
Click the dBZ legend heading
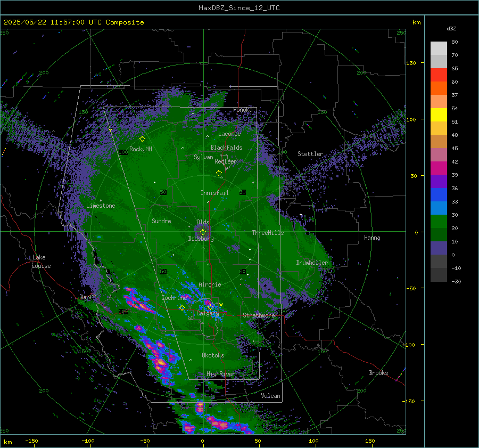click(x=451, y=28)
